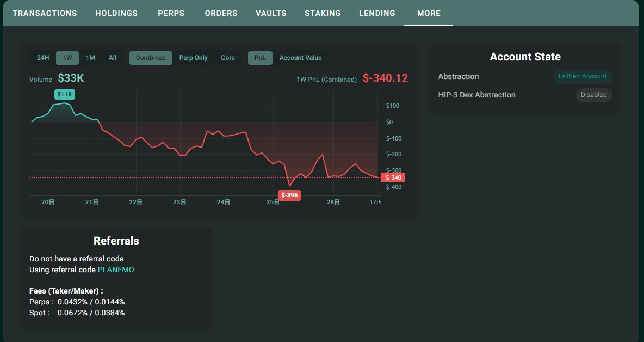Click the $-400 y-axis label
The height and width of the screenshot is (342, 644).
[394, 187]
